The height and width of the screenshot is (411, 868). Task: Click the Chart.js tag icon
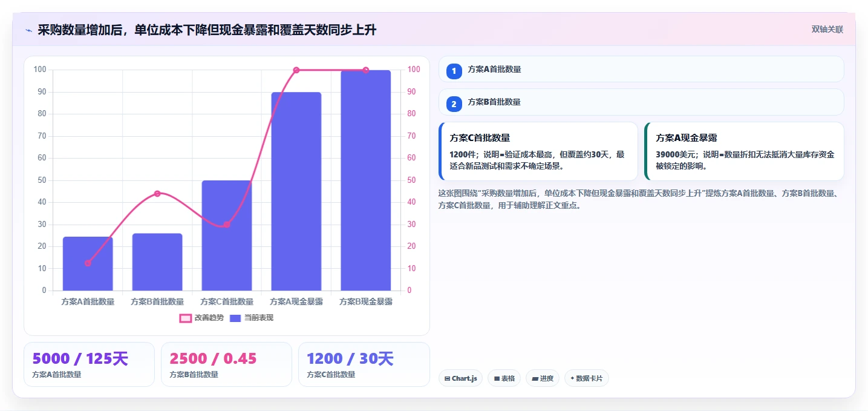[447, 379]
